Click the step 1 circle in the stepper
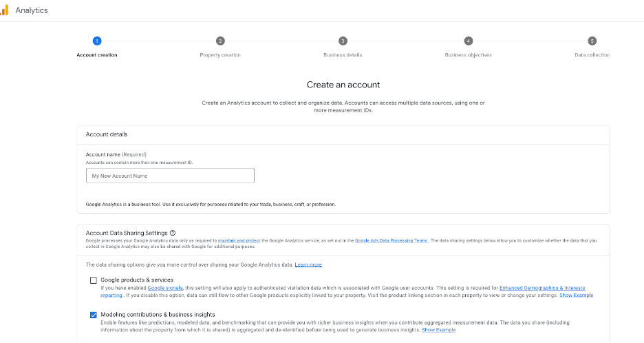Image resolution: width=644 pixels, height=343 pixels. coord(97,41)
